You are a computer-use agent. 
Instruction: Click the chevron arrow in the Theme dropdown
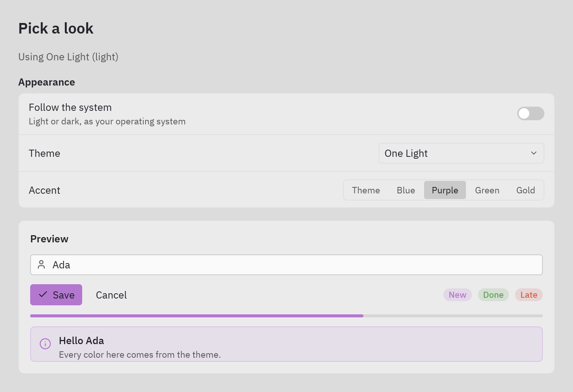tap(534, 153)
